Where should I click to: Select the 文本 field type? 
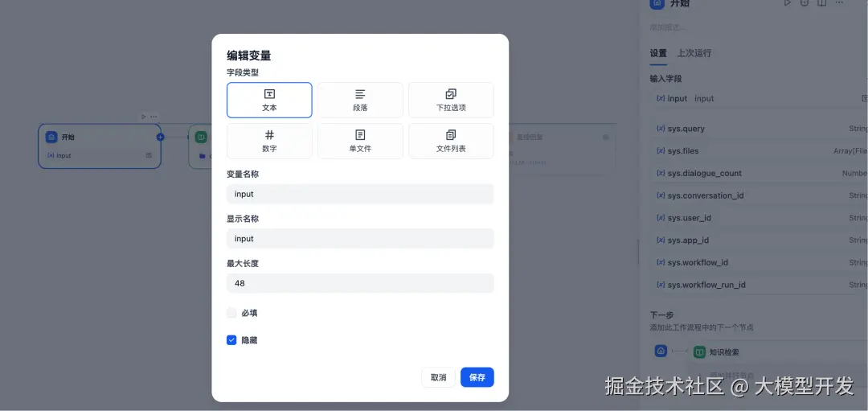[269, 101]
